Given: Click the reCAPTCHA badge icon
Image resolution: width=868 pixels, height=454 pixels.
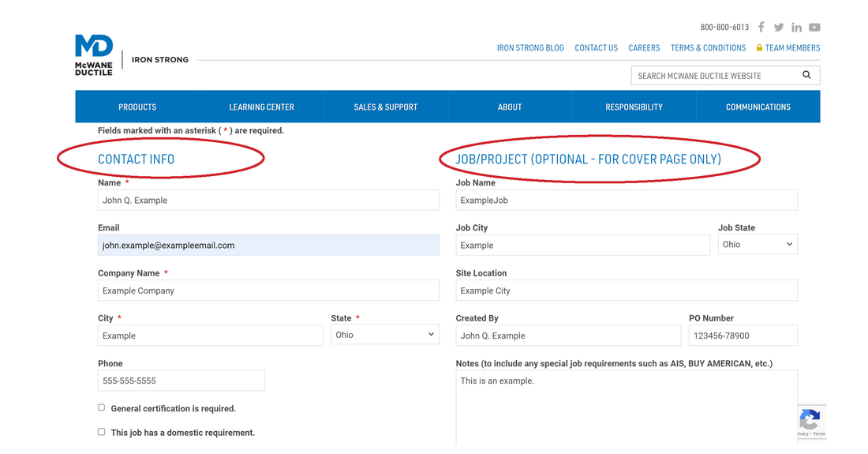Looking at the screenshot, I should [x=809, y=418].
